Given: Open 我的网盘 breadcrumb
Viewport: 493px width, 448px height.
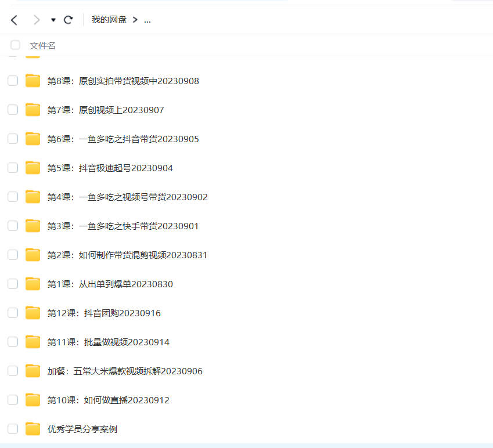Looking at the screenshot, I should point(109,20).
